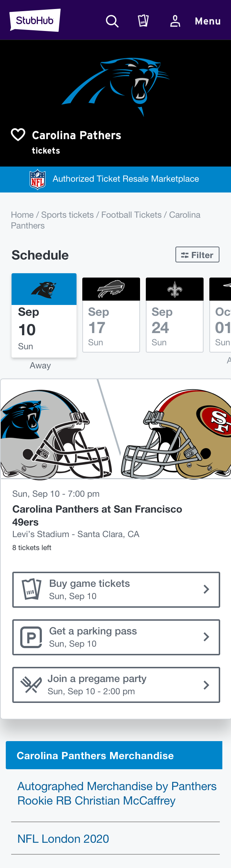Screen dimensions: 231x868
Task: Open NFL London 2020 link
Action: pyautogui.click(x=63, y=838)
